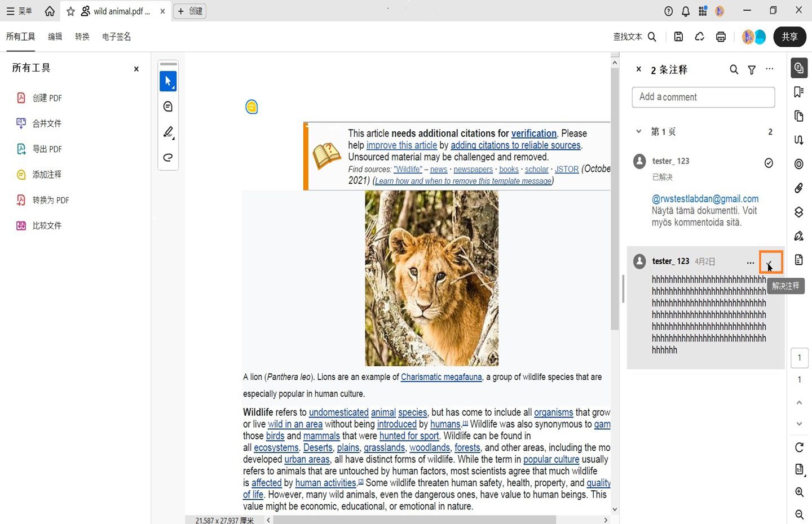The image size is (812, 524).
Task: Click the current page number box
Action: point(800,358)
